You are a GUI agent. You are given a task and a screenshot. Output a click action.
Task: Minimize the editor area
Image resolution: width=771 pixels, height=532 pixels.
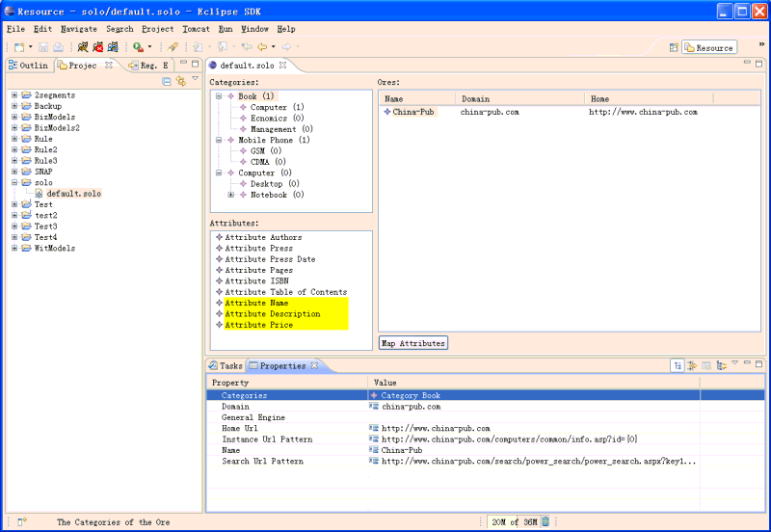748,63
